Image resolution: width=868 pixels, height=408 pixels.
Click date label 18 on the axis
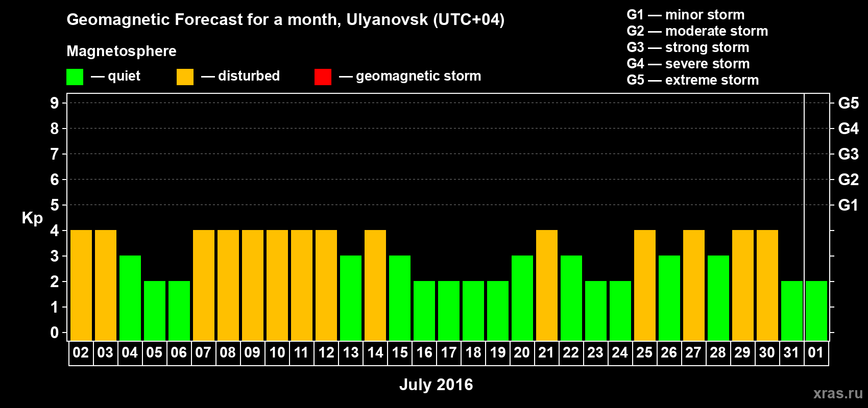(x=473, y=353)
